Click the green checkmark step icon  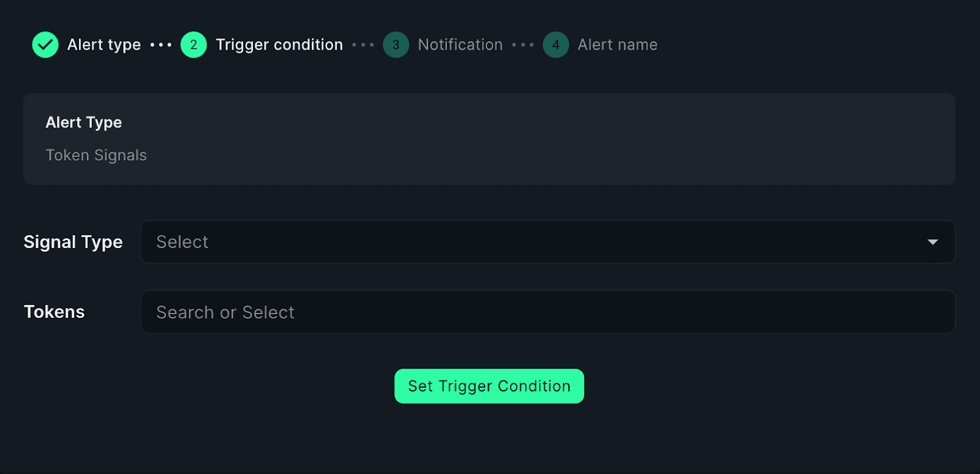[x=45, y=45]
